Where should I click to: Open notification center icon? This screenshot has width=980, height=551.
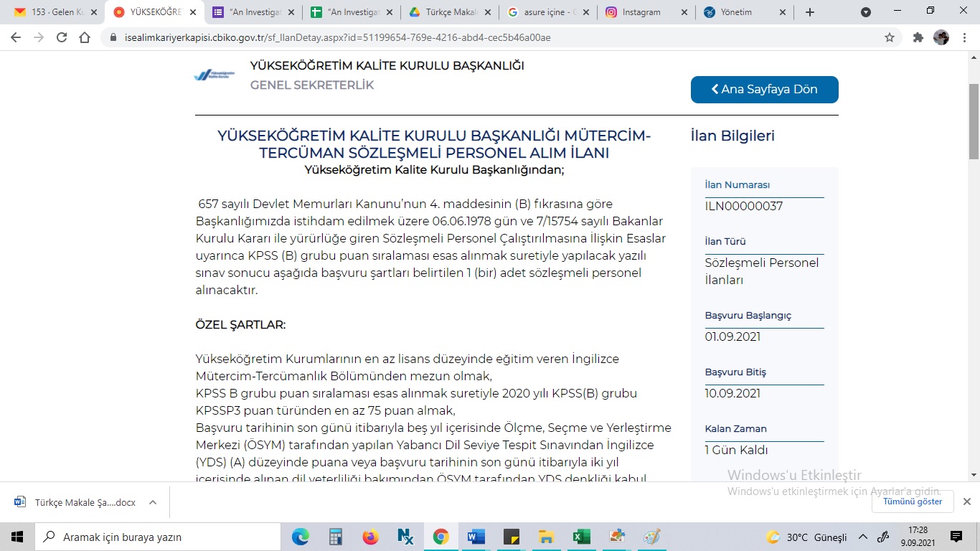pos(956,537)
